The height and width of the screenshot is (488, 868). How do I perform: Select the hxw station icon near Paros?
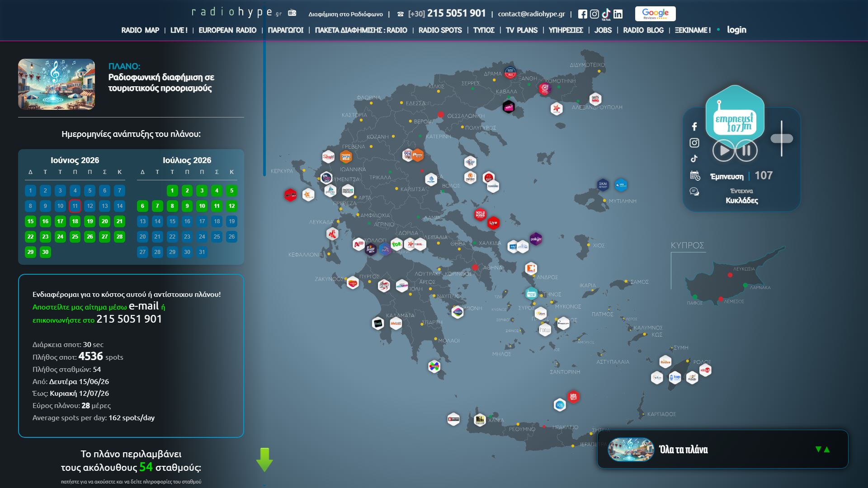pos(545,330)
